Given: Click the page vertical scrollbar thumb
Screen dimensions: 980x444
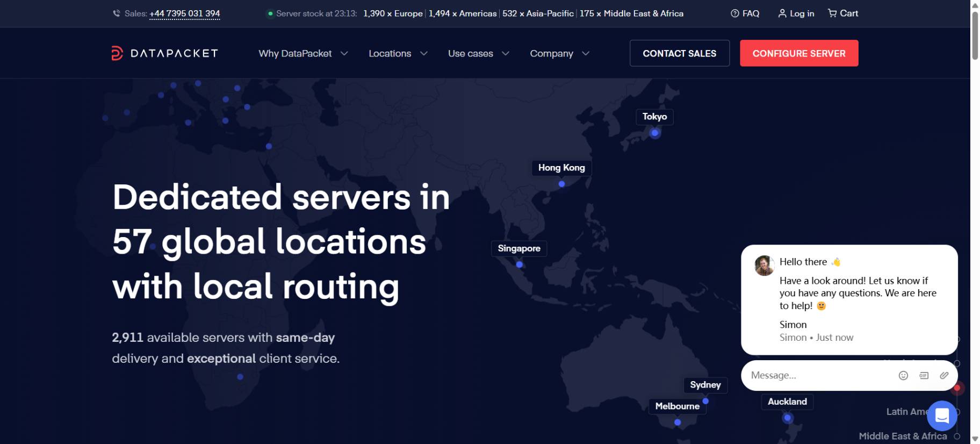Looking at the screenshot, I should pyautogui.click(x=975, y=35).
